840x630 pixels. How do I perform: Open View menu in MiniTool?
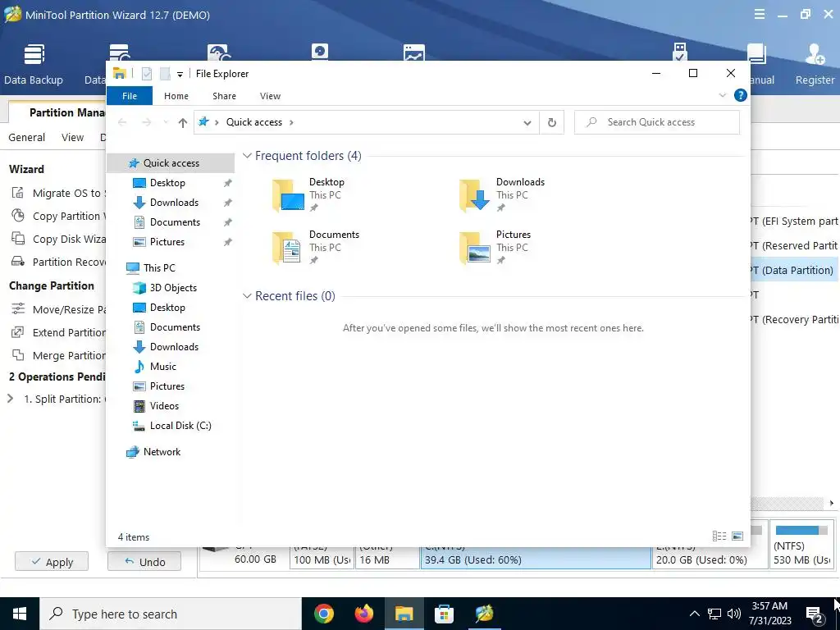pyautogui.click(x=72, y=137)
